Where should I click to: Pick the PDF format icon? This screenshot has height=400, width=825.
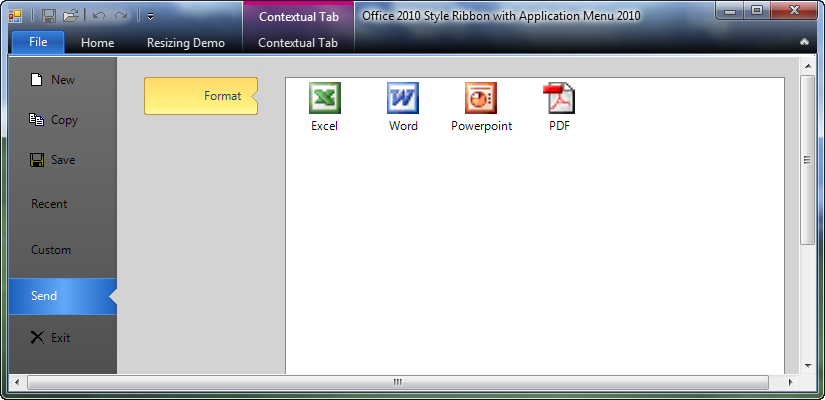coord(559,99)
